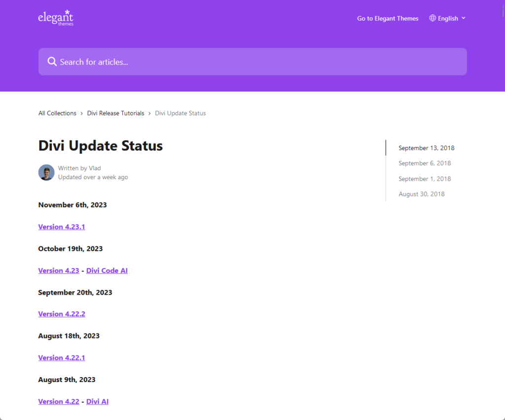Click Written by Vlad text
505x420 pixels.
(x=79, y=168)
